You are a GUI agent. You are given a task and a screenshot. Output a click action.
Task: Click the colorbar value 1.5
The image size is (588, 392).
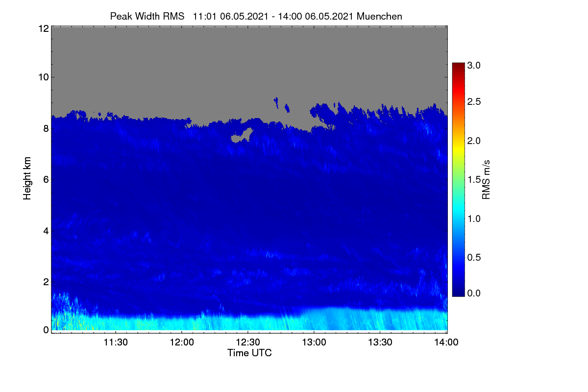(x=473, y=179)
